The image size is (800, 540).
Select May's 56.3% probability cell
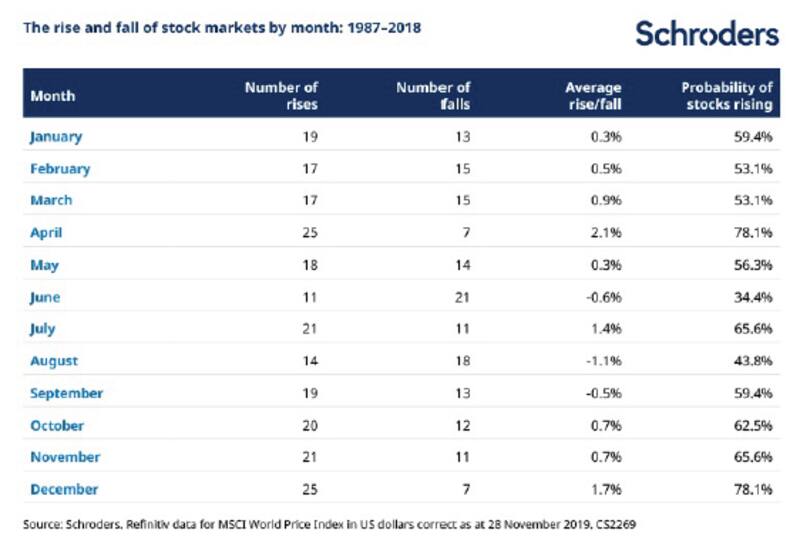click(754, 265)
